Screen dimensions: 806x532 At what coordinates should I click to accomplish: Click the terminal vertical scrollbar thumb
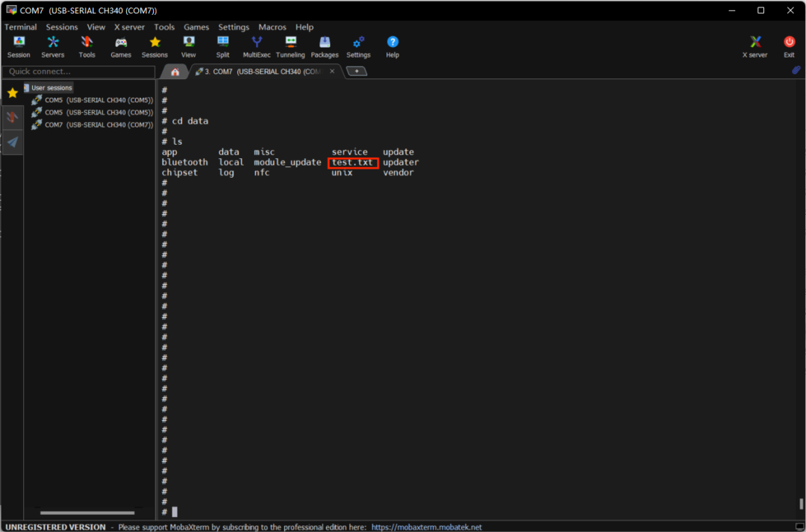(x=801, y=503)
